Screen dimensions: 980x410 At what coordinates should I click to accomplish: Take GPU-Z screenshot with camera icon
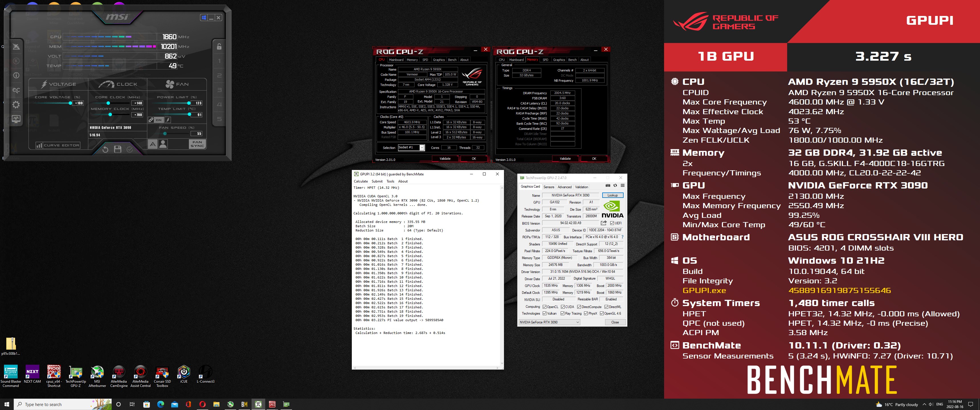[608, 186]
